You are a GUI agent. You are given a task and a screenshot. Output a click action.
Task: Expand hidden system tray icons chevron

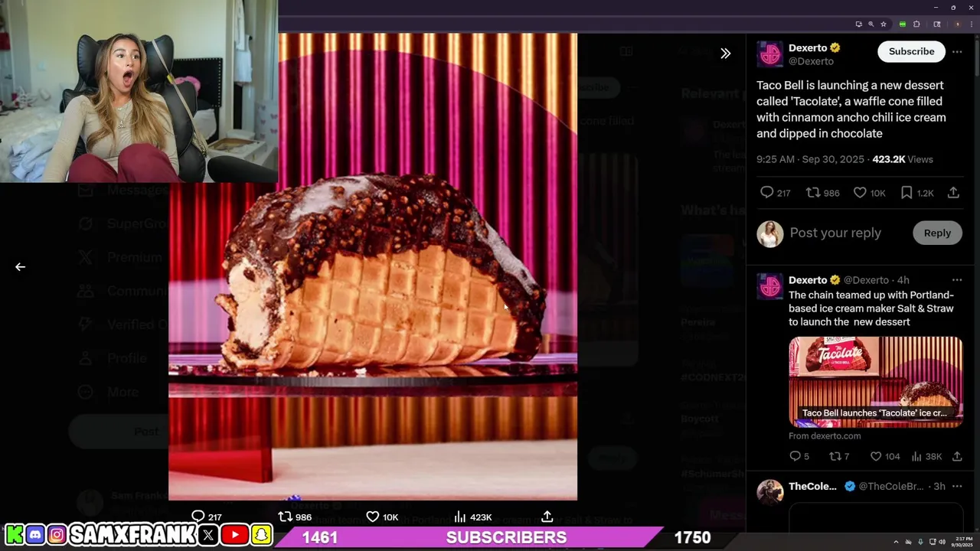click(x=897, y=542)
